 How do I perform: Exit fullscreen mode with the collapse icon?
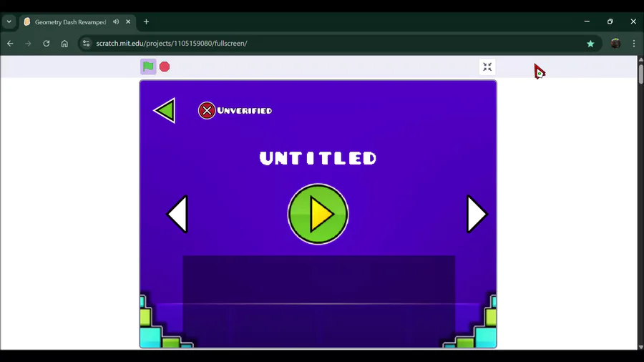(x=487, y=67)
